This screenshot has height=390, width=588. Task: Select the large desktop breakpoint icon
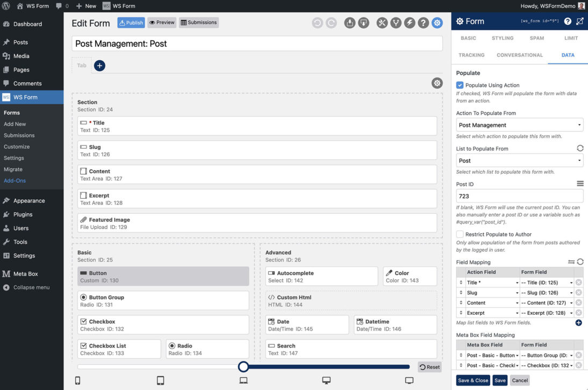(409, 381)
